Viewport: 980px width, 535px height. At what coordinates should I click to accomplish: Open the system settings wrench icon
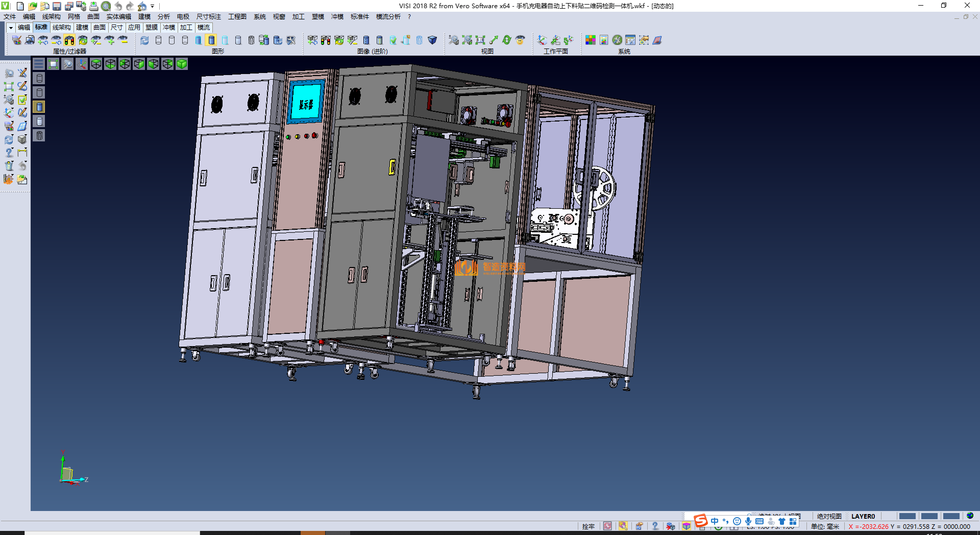pyautogui.click(x=617, y=40)
